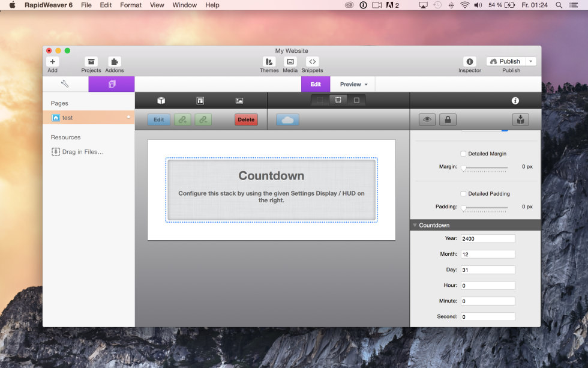The image size is (588, 368).
Task: Click the green add link button
Action: pyautogui.click(x=182, y=119)
